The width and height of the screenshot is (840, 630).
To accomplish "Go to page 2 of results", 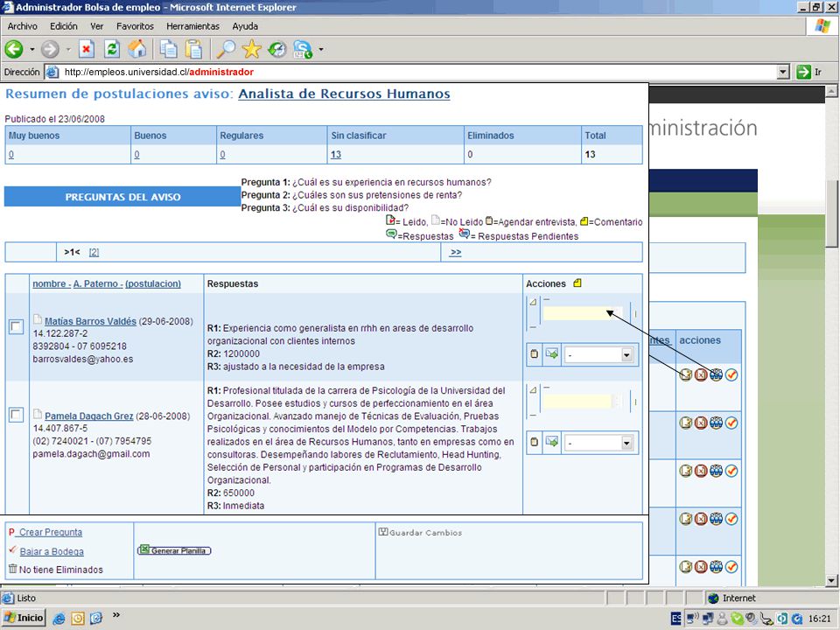I will click(x=94, y=252).
